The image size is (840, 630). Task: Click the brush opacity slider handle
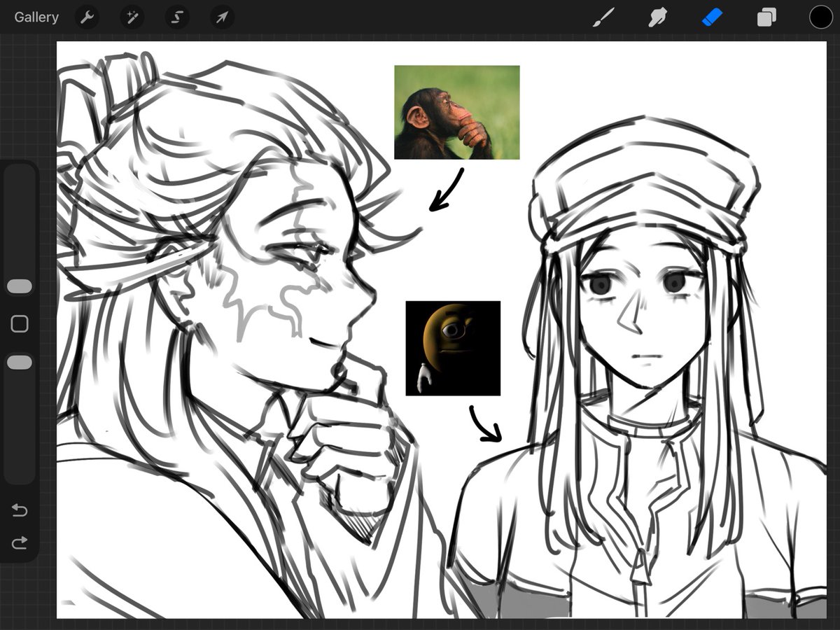pyautogui.click(x=20, y=363)
